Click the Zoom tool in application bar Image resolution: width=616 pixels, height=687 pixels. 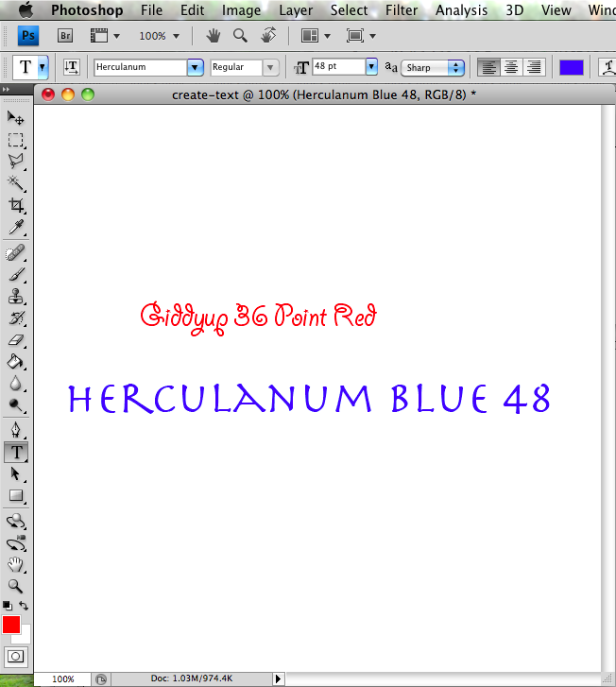pos(240,36)
